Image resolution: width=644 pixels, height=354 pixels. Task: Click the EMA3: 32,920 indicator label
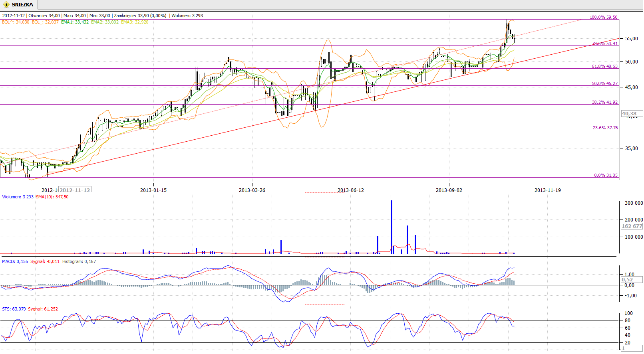pos(135,22)
